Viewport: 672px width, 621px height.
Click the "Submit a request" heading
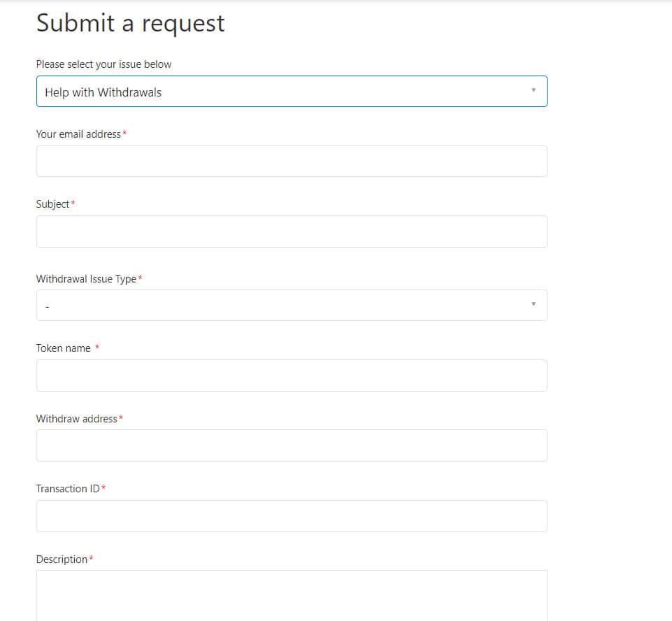point(131,23)
